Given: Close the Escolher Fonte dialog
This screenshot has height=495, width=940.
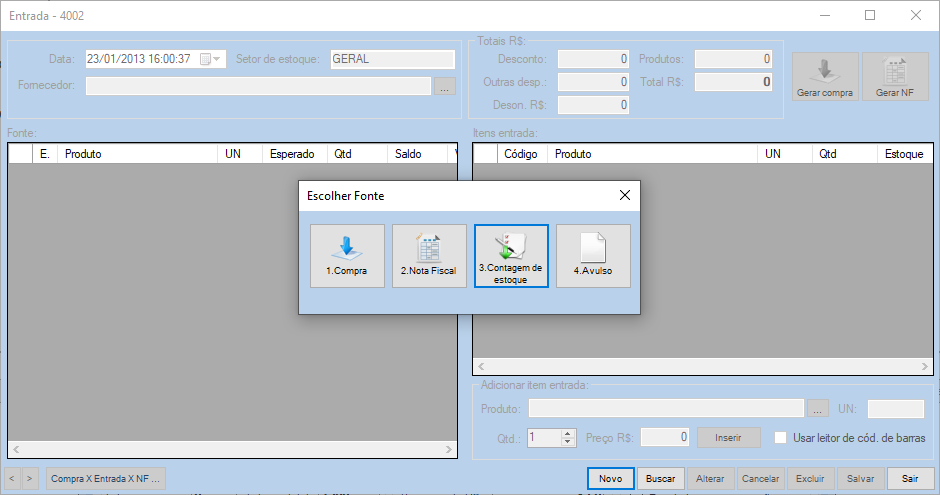Looking at the screenshot, I should [624, 196].
